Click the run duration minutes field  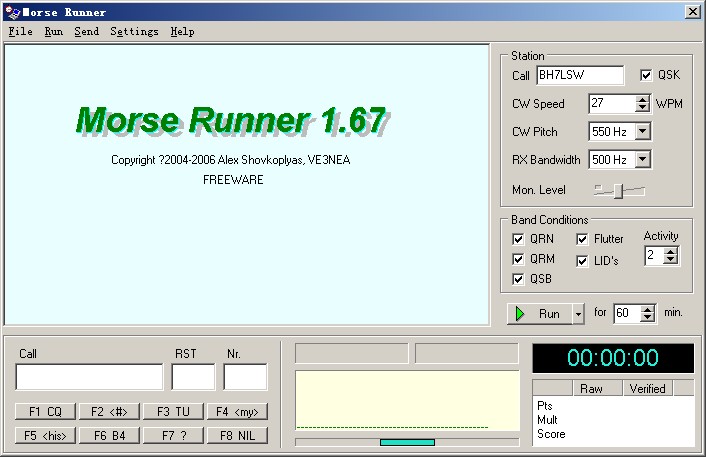tap(627, 313)
